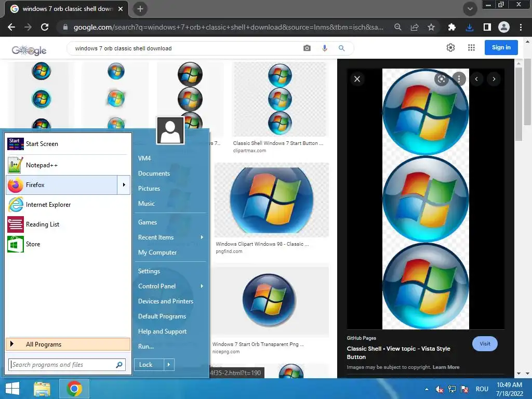Open Settings in start menu
532x399 pixels.
point(149,271)
